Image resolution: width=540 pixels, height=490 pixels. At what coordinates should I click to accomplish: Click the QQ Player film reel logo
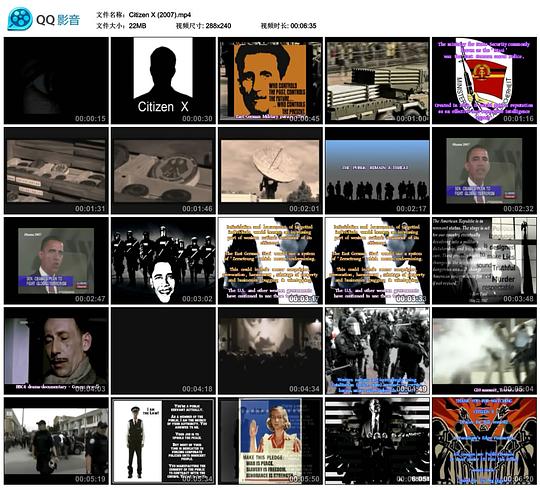[20, 19]
